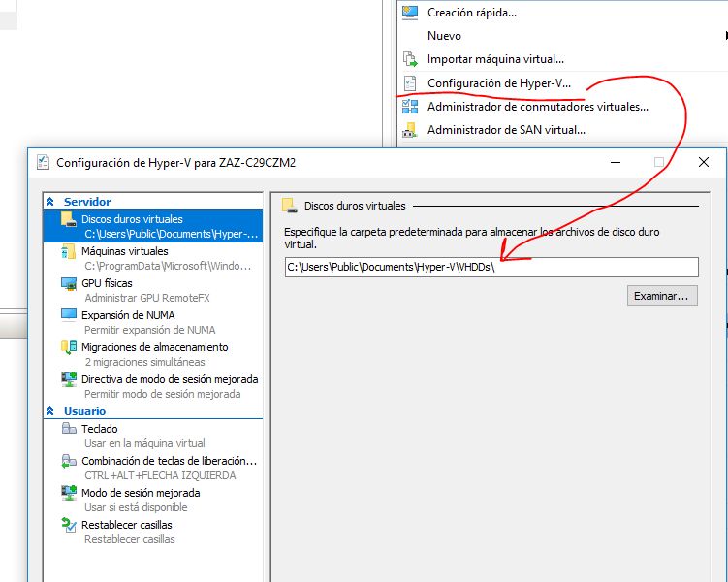
Task: Click '2 migraciones simultáneas' subtitle
Action: click(x=144, y=362)
